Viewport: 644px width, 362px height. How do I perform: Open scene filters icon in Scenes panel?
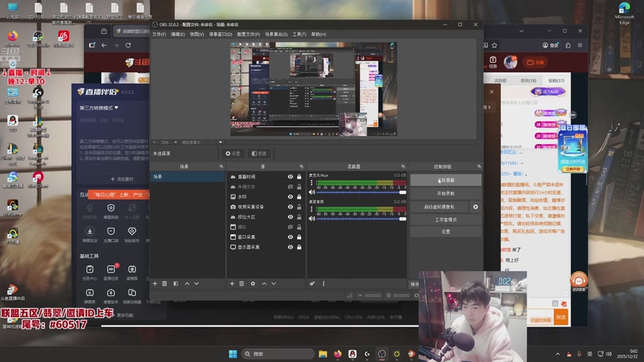[x=175, y=284]
